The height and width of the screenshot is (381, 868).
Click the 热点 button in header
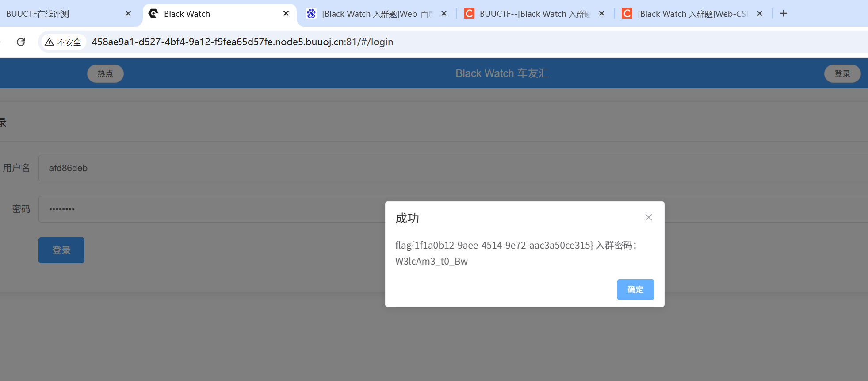pos(105,73)
